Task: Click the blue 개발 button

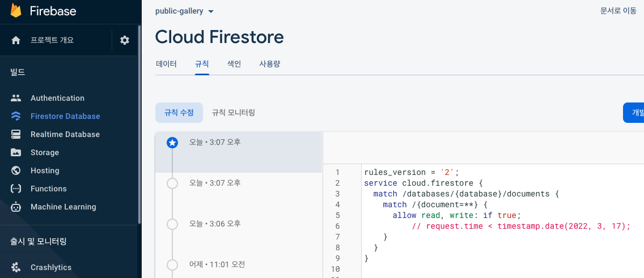Action: coord(633,113)
